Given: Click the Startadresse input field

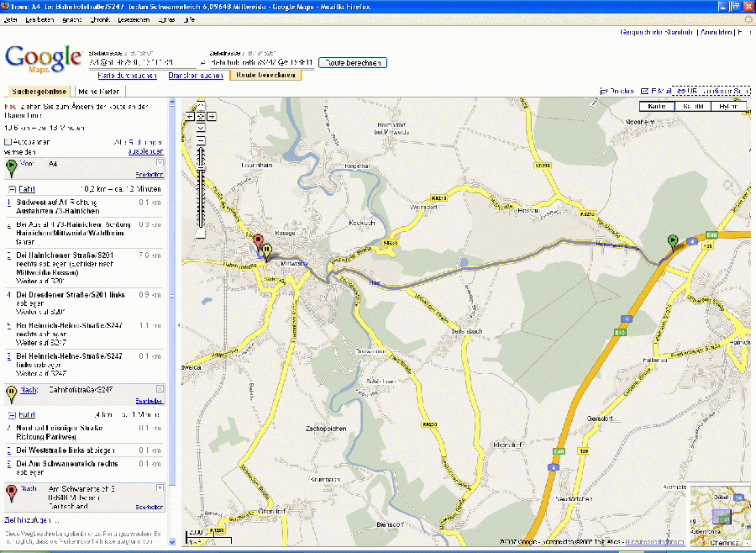Looking at the screenshot, I should [143, 63].
